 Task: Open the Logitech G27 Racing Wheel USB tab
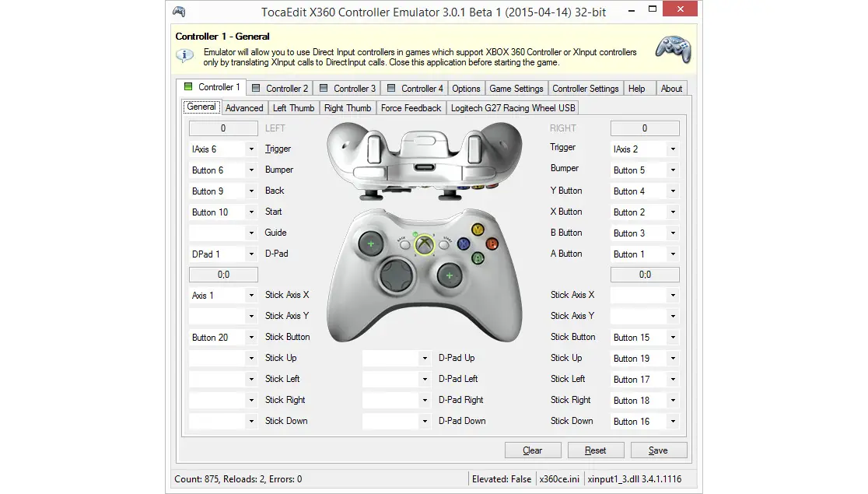[513, 108]
